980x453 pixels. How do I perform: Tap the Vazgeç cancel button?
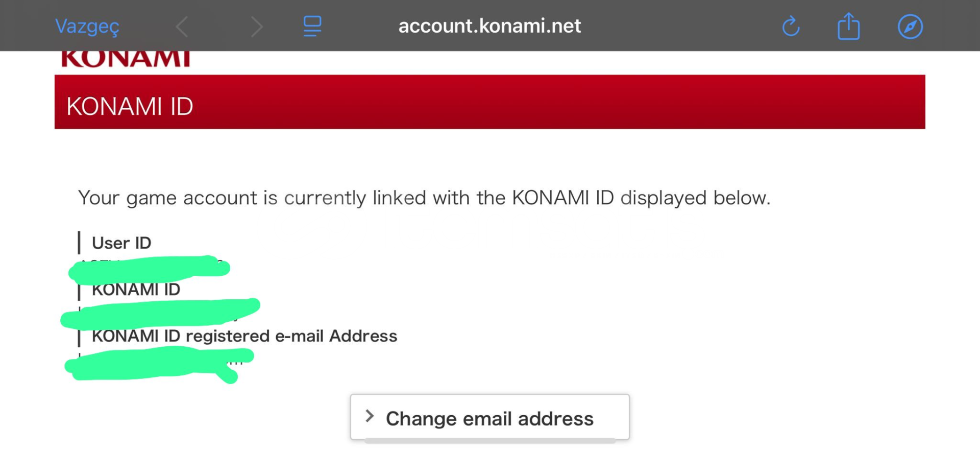point(87,26)
